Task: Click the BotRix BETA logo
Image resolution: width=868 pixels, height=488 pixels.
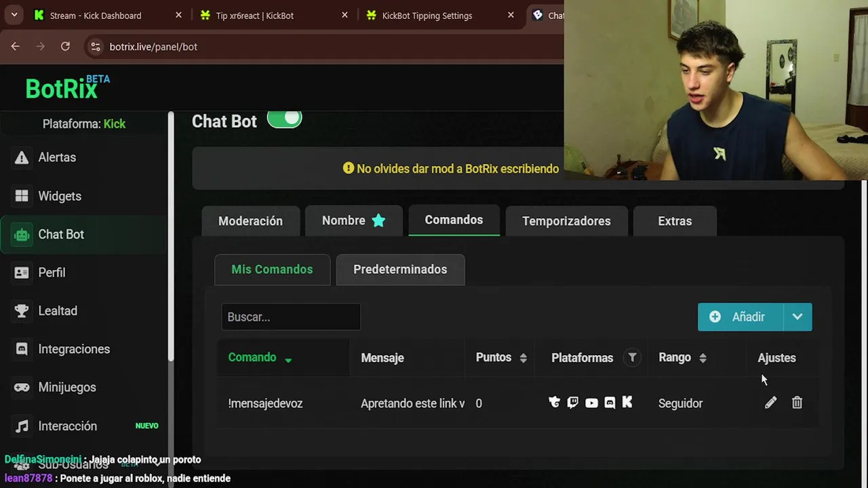Action: point(67,87)
